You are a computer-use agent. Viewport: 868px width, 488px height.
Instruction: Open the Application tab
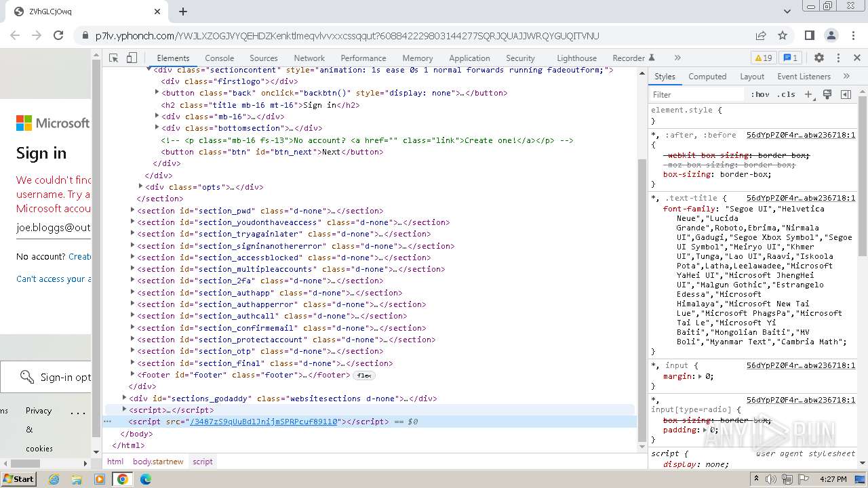(x=469, y=58)
